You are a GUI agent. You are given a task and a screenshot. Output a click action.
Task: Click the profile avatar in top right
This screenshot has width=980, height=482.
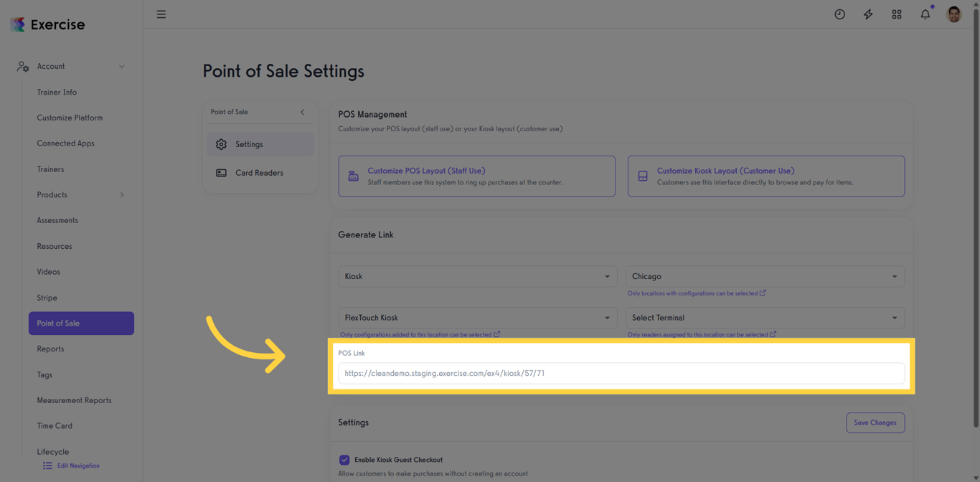[953, 14]
